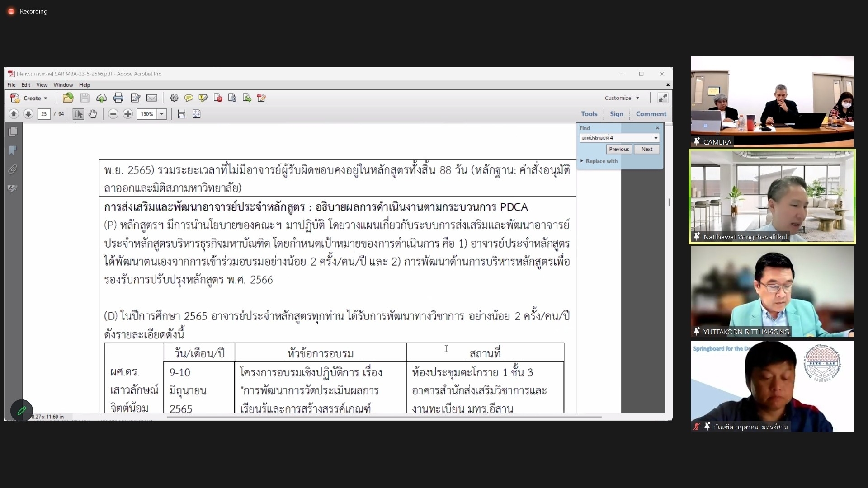The width and height of the screenshot is (868, 488).
Task: Click the table header 'วัน/เดือน/ปี'
Action: point(199,353)
